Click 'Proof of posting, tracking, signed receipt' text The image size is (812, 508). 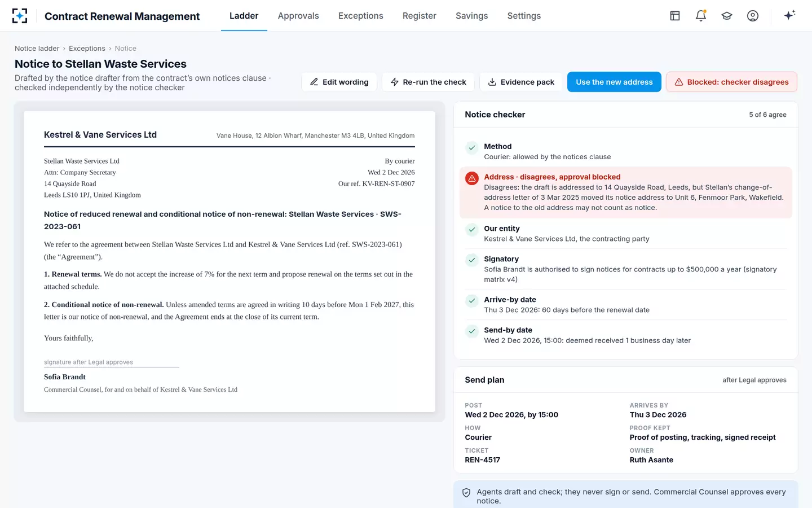(x=703, y=437)
